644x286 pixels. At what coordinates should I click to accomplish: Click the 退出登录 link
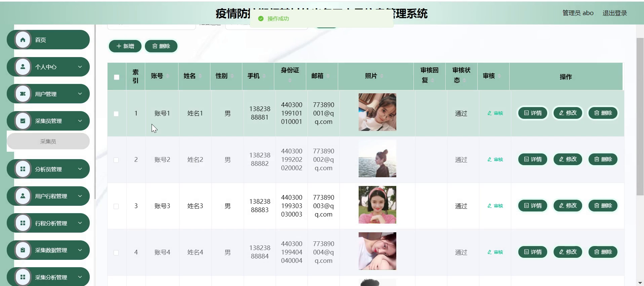[615, 13]
